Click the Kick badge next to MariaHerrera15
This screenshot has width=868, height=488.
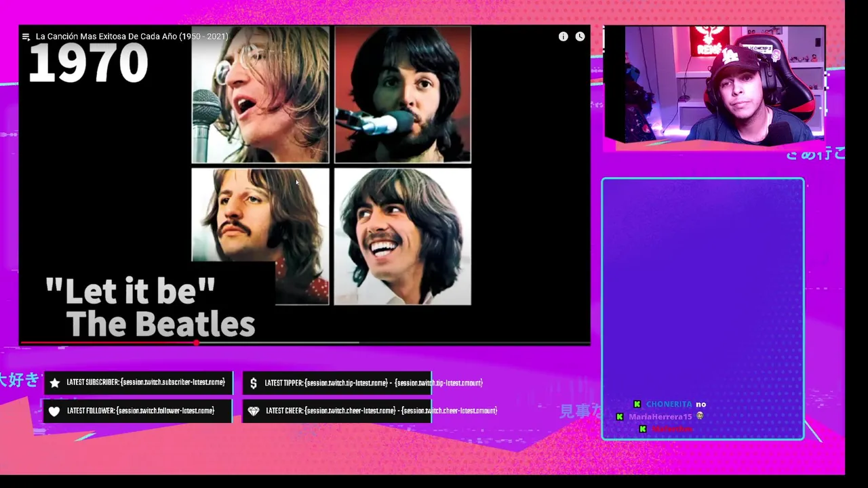pyautogui.click(x=619, y=417)
